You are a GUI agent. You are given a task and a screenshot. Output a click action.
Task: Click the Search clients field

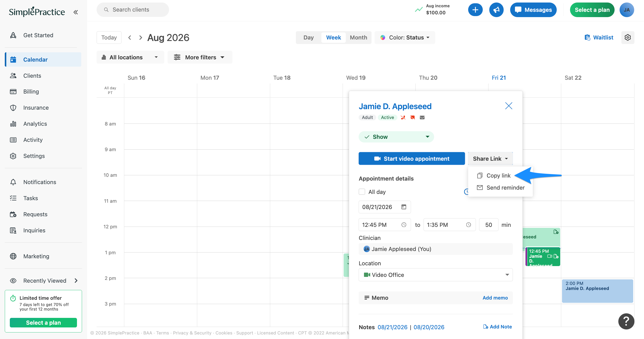tap(133, 10)
